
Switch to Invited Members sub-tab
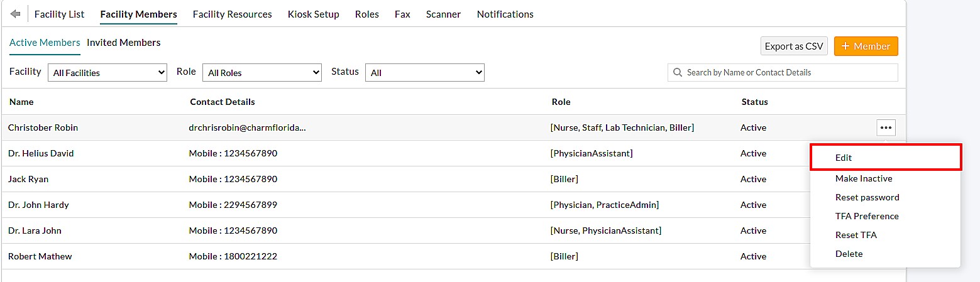click(x=123, y=43)
